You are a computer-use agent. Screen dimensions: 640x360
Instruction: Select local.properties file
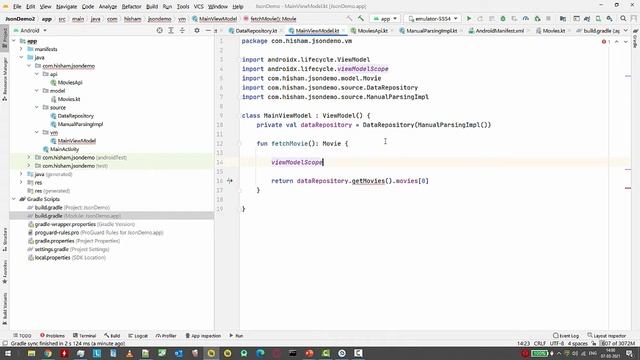point(52,258)
